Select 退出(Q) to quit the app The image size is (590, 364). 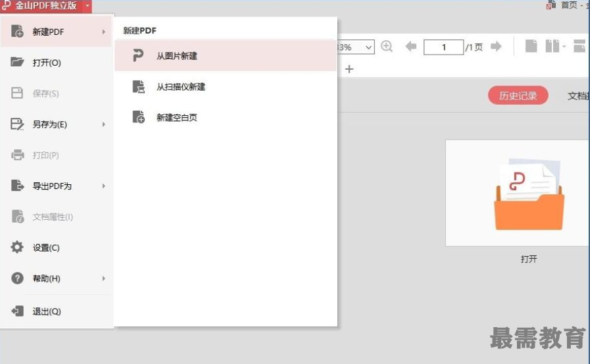coord(57,311)
